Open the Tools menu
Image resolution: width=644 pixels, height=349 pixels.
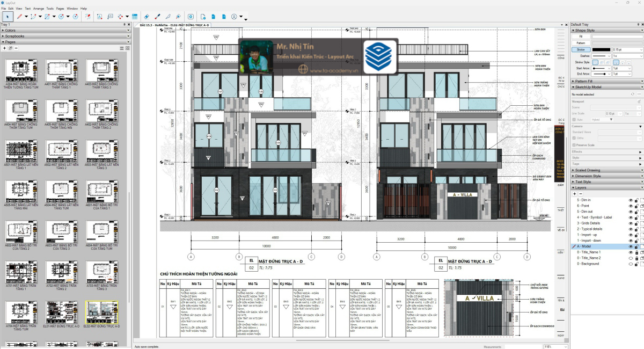[50, 9]
